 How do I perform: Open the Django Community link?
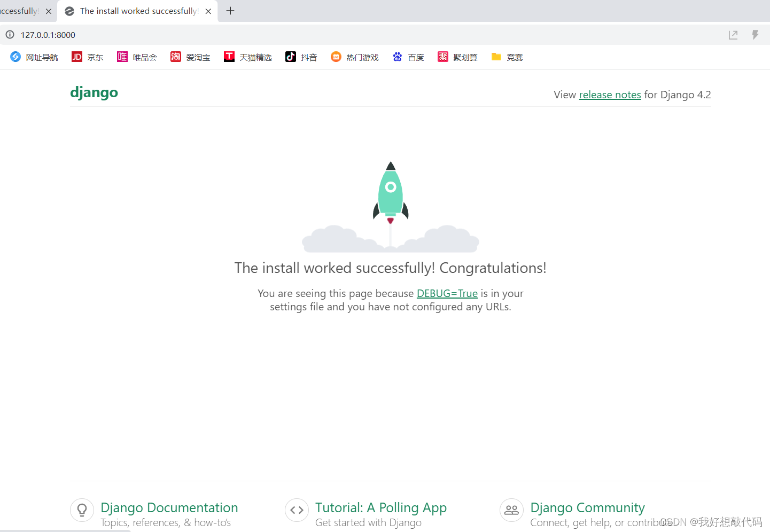click(587, 507)
